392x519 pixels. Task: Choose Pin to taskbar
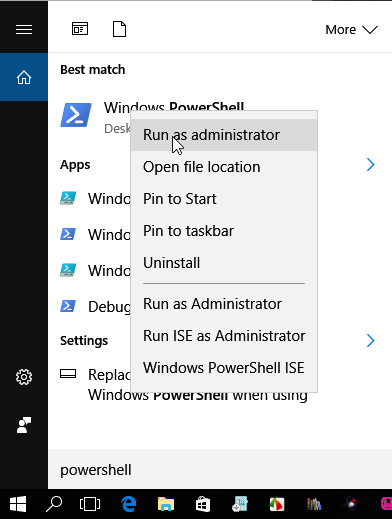click(x=224, y=231)
